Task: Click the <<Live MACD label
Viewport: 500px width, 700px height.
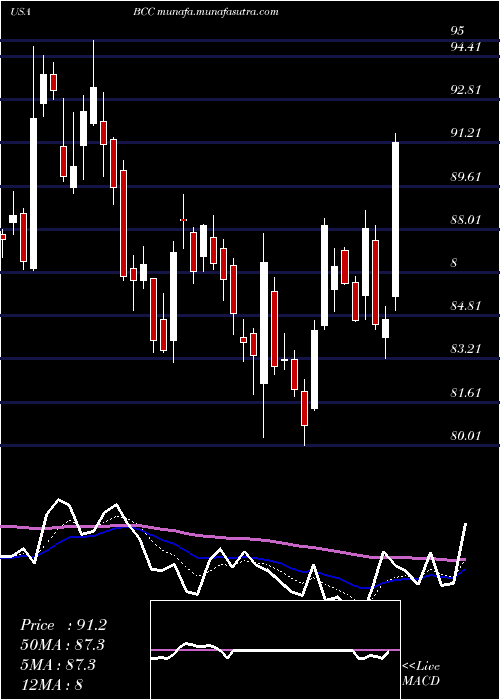Action: tap(421, 674)
